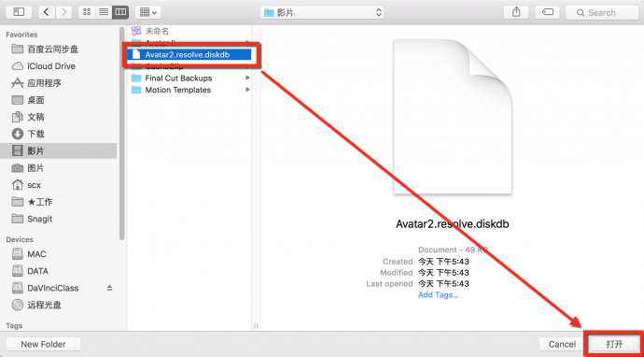Click the New Folder button

(44, 344)
